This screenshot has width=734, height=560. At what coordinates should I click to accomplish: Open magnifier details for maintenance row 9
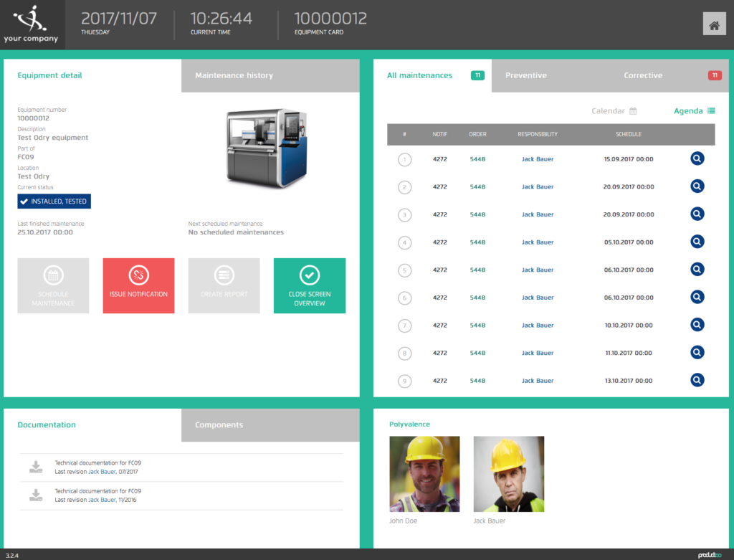point(697,381)
